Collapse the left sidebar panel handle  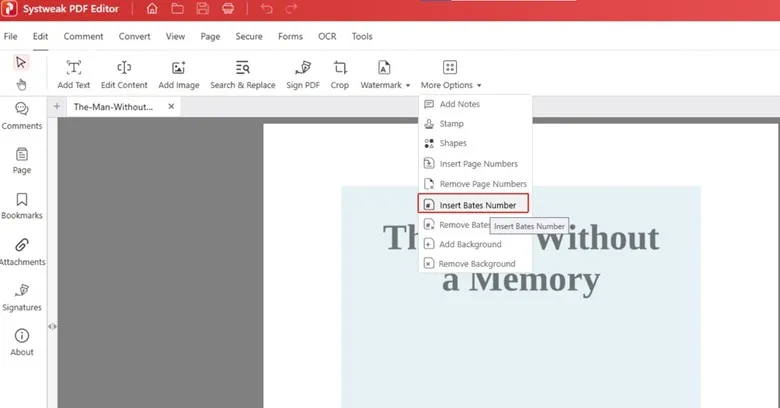click(52, 326)
